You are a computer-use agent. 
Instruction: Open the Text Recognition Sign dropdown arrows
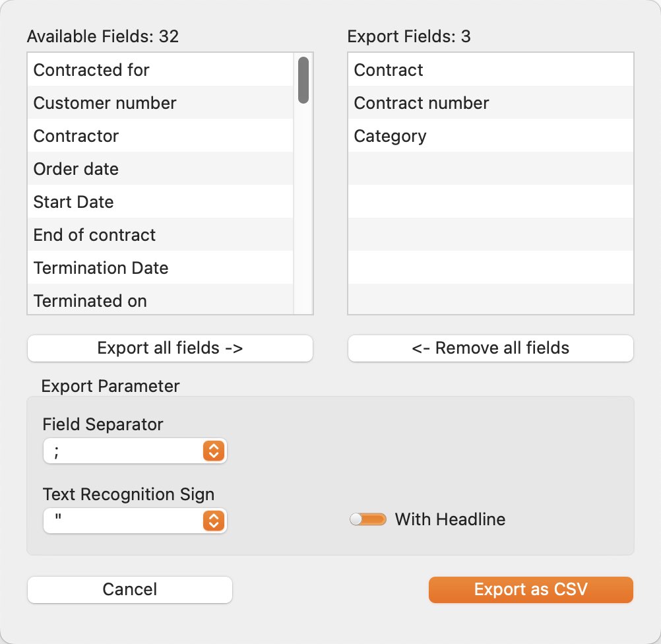coord(214,521)
